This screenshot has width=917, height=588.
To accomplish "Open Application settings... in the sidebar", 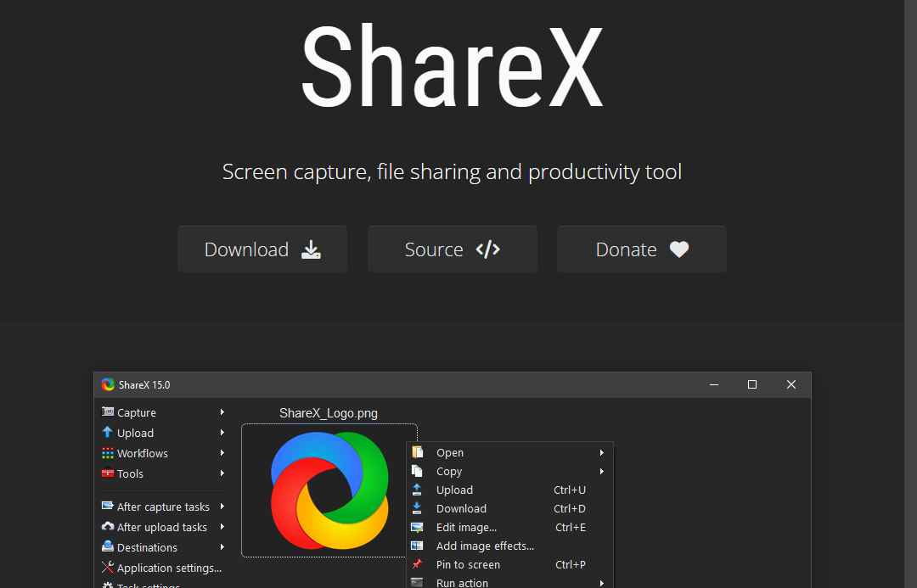I will click(x=169, y=568).
